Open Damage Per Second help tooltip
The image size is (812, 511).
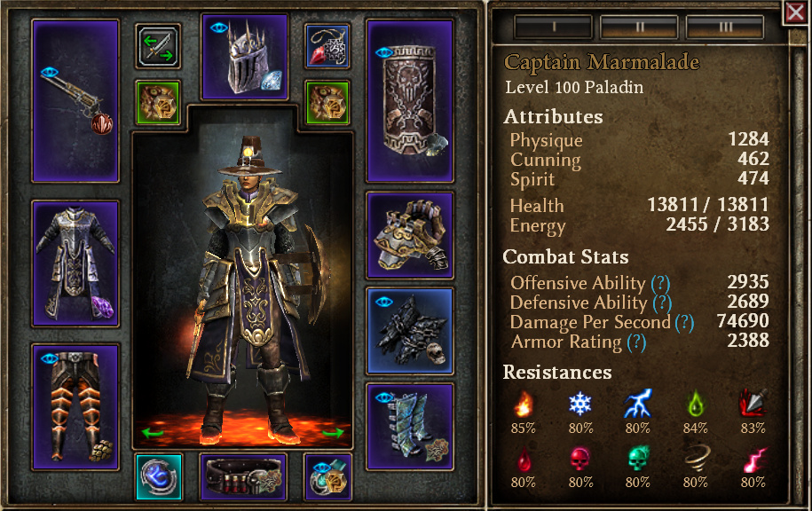point(684,323)
